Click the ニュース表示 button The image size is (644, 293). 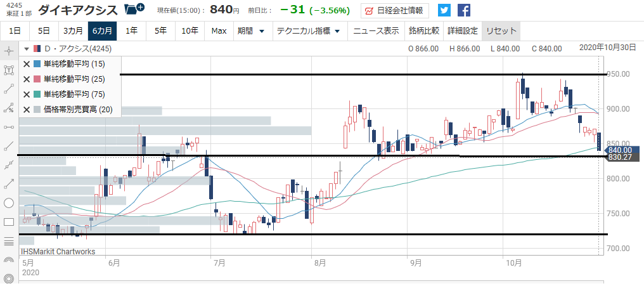tap(377, 31)
